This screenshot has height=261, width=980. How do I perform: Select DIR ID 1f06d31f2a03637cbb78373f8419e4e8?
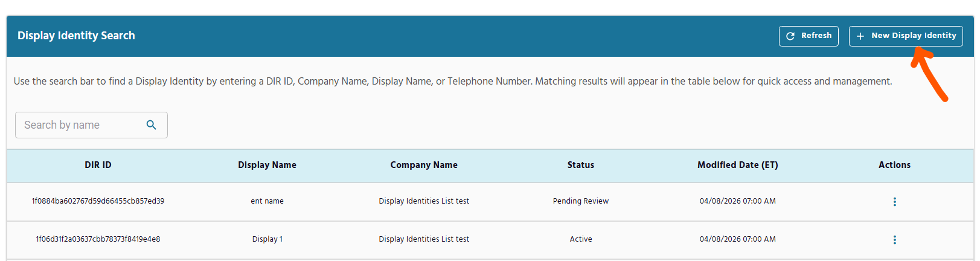click(98, 239)
